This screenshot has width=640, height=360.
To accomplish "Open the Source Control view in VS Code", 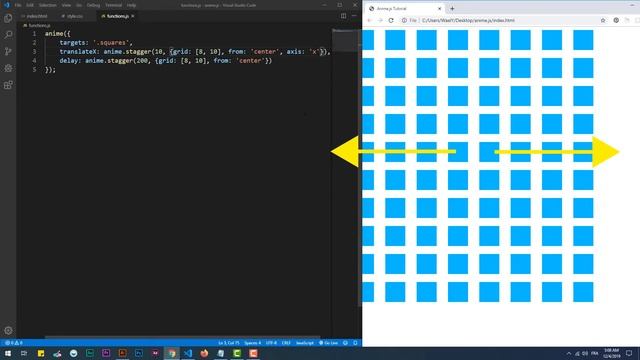I will pos(8,51).
